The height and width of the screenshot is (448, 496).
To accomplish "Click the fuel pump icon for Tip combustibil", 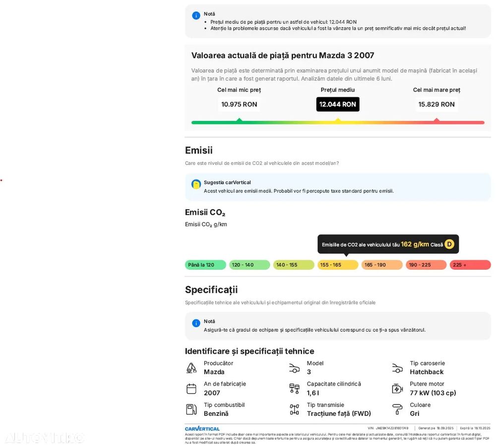I will pos(191,409).
